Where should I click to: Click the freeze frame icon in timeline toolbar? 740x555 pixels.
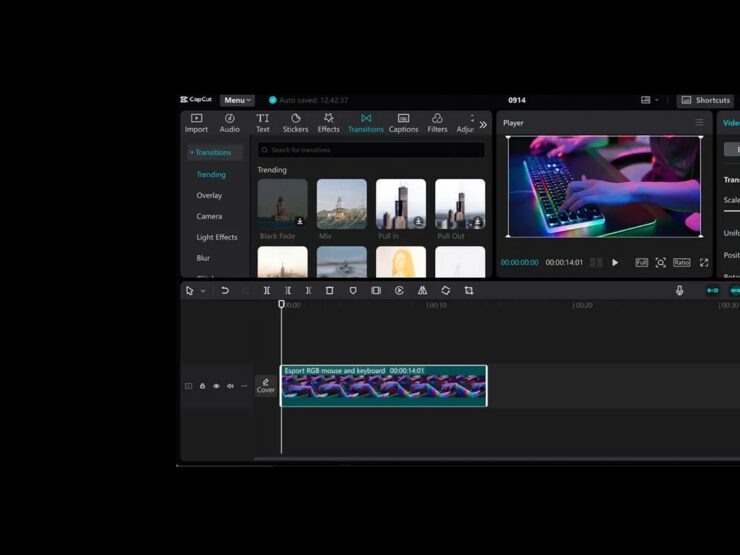click(x=376, y=291)
